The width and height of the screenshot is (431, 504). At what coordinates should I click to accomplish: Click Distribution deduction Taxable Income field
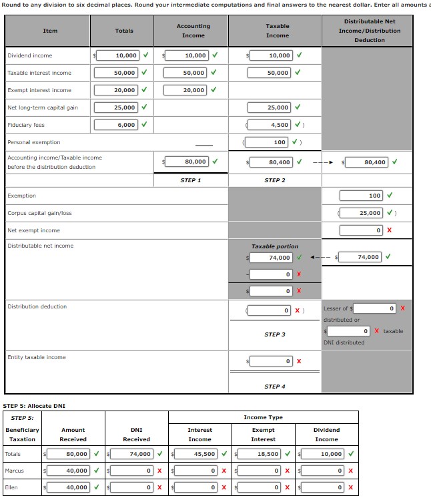coord(269,310)
